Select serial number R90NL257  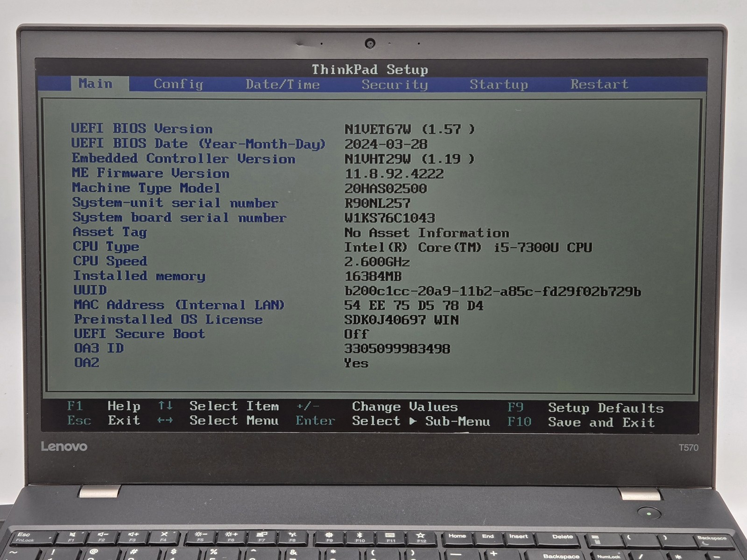pyautogui.click(x=377, y=203)
